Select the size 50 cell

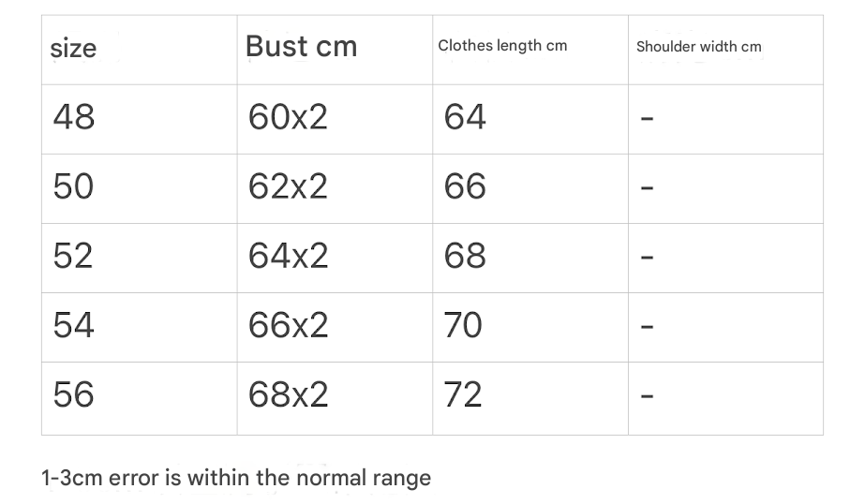click(74, 186)
